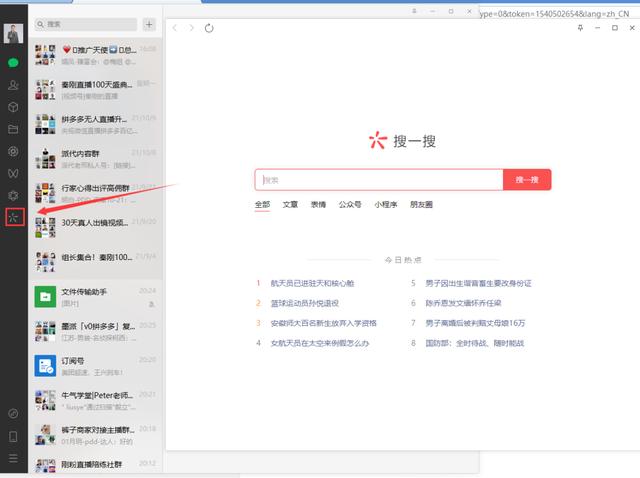
Task: Open hot topic number 6 about 乔任梁
Action: (463, 303)
